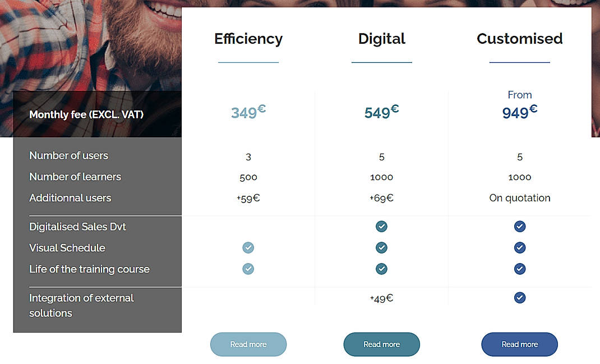Click the +49€ Integration price under Digital
Image resolution: width=600 pixels, height=364 pixels.
coord(381,298)
